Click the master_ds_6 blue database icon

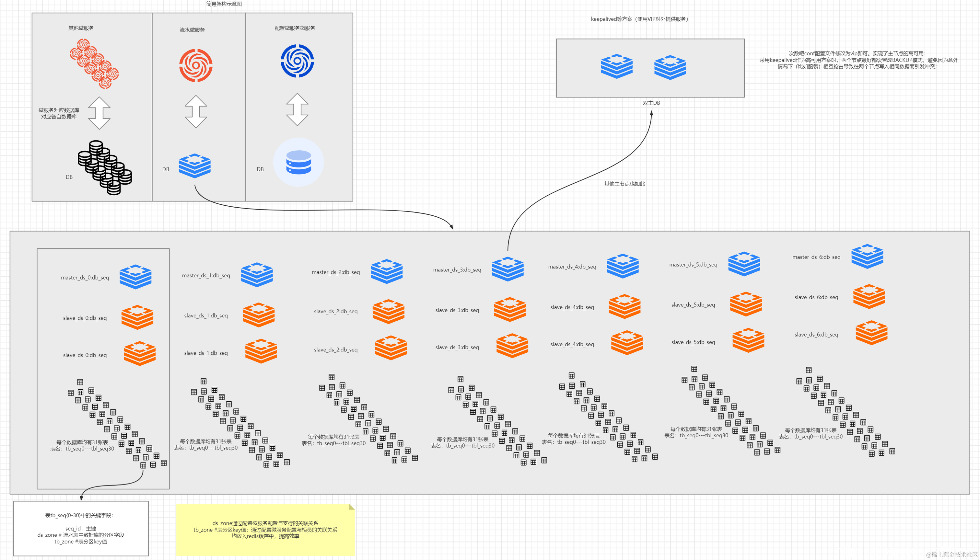(x=867, y=256)
